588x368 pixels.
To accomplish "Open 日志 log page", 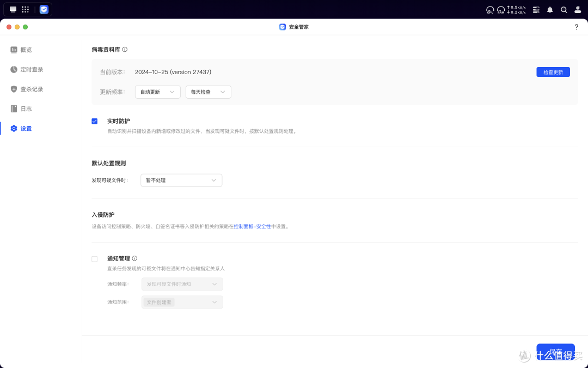I will (21, 108).
